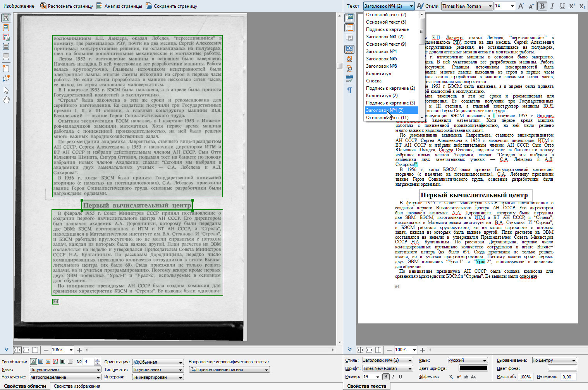Screen dimensions: 588x390
Task: Click the increase font size icon
Action: 521,6
